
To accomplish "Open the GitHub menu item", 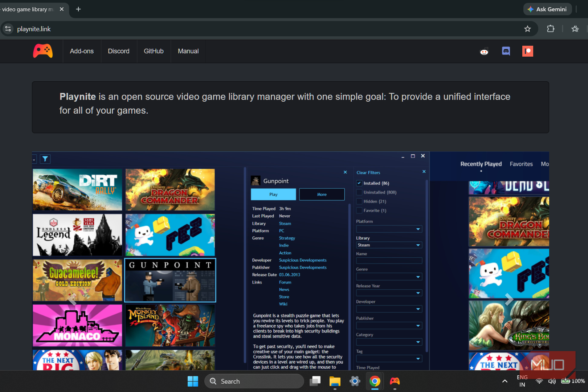I will pos(154,51).
